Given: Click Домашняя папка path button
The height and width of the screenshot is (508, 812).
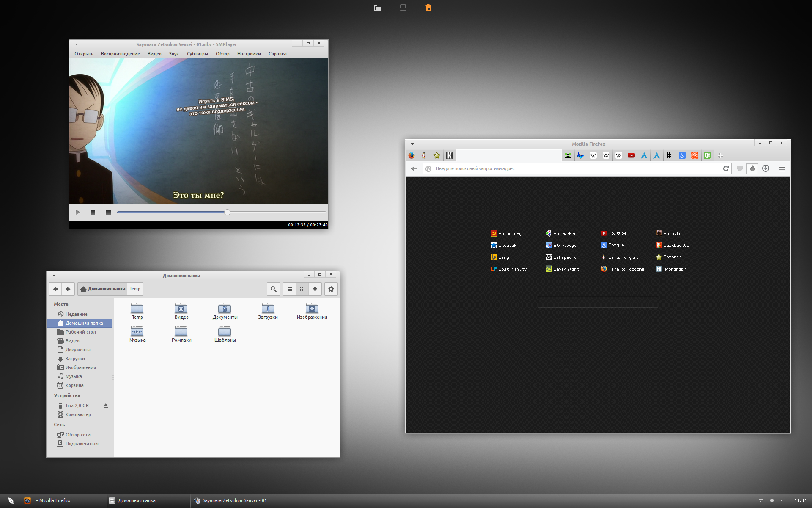Looking at the screenshot, I should 103,289.
